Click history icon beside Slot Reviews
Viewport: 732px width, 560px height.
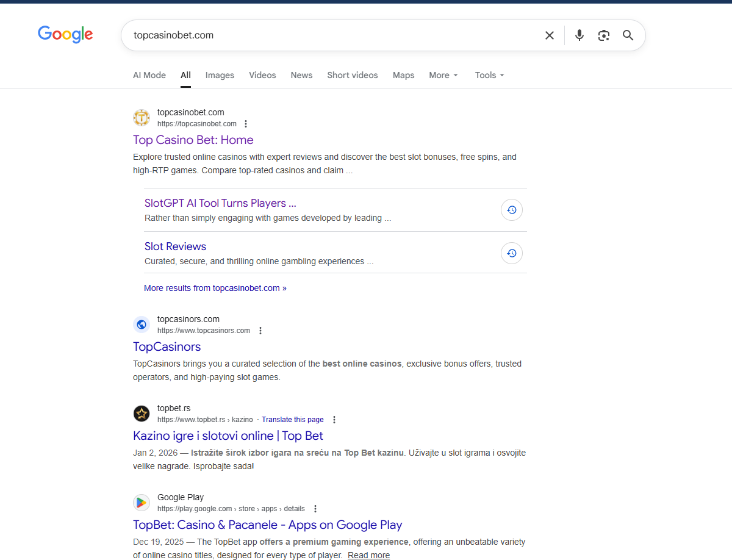click(512, 253)
